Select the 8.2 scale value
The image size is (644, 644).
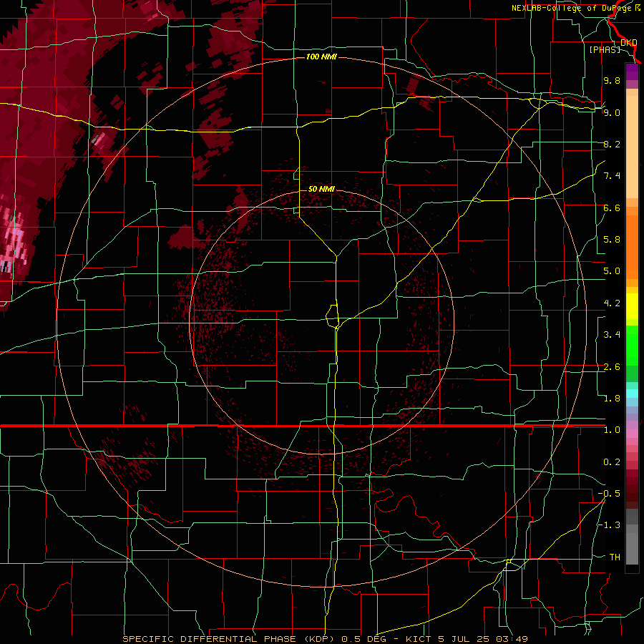[x=612, y=144]
